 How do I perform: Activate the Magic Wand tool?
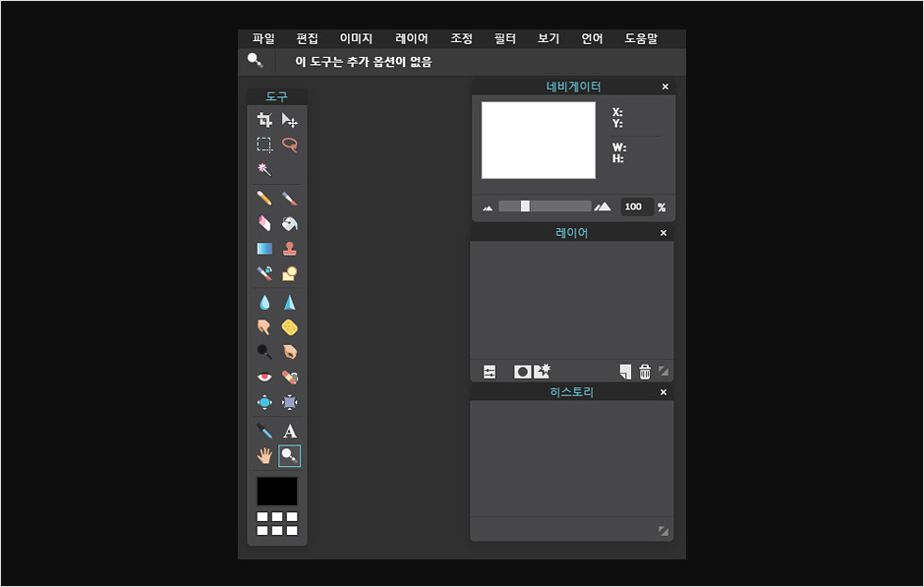(x=262, y=168)
